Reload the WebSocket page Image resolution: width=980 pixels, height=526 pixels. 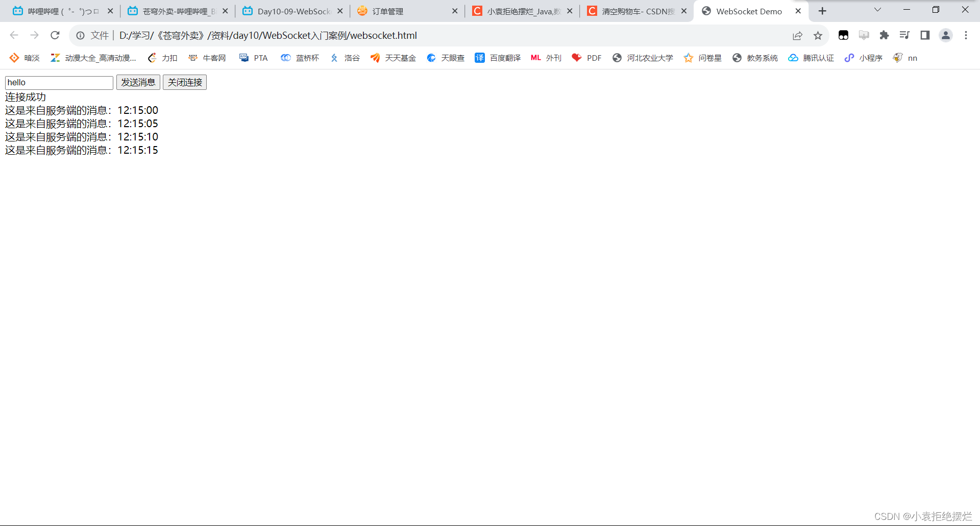pos(55,35)
